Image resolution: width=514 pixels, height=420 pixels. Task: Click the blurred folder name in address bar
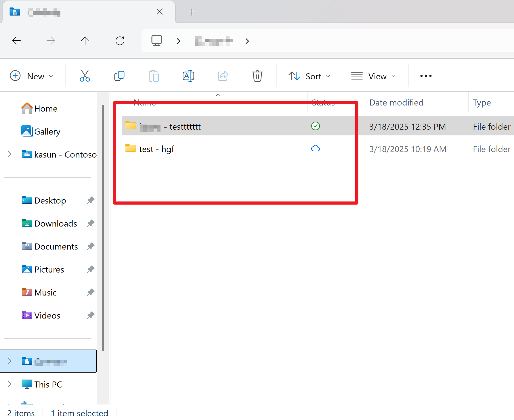[214, 41]
